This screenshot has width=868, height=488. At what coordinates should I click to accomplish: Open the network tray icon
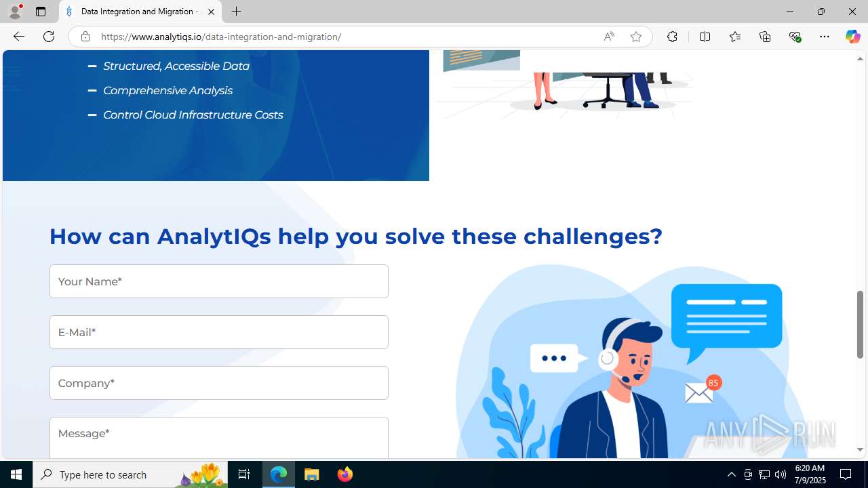pos(764,474)
